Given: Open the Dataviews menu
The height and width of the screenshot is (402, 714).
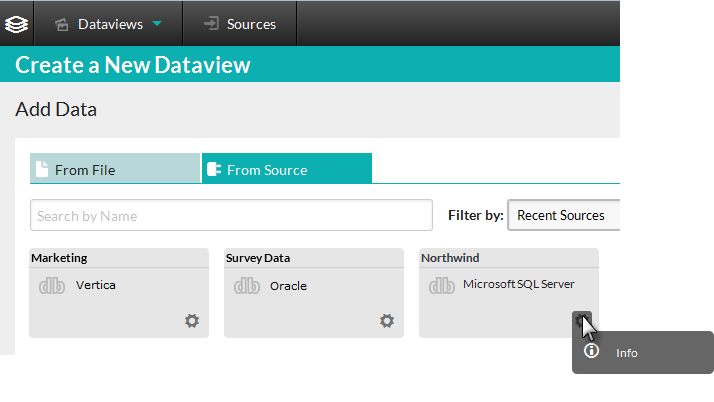Looking at the screenshot, I should pyautogui.click(x=108, y=24).
